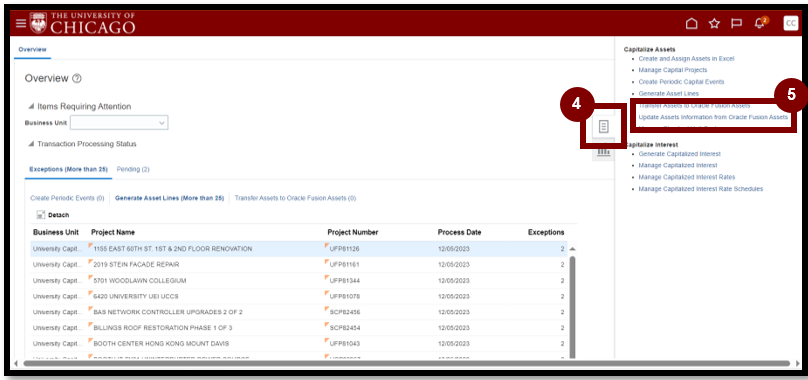Click horizontal scrollbar left arrow

15,364
